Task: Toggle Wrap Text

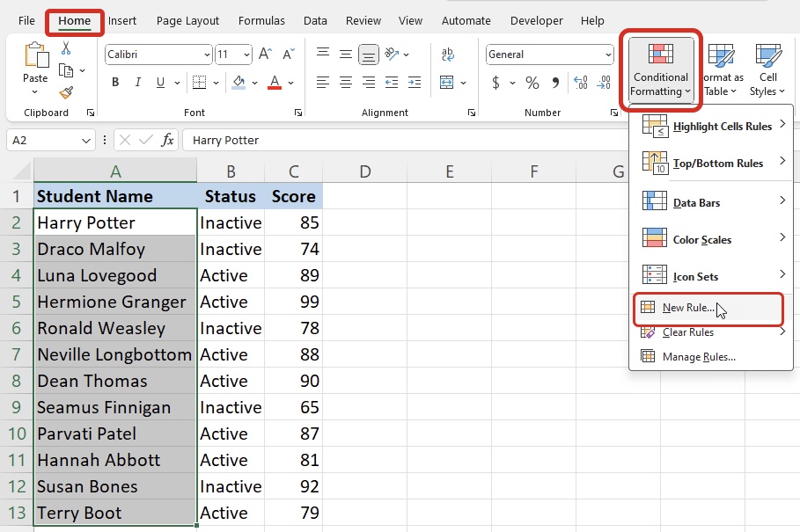Action: (447, 54)
